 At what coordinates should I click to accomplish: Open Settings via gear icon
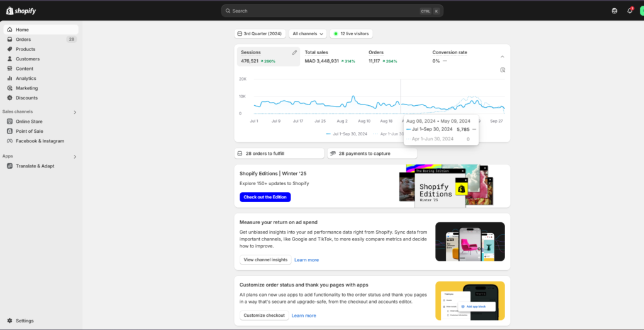pos(10,321)
